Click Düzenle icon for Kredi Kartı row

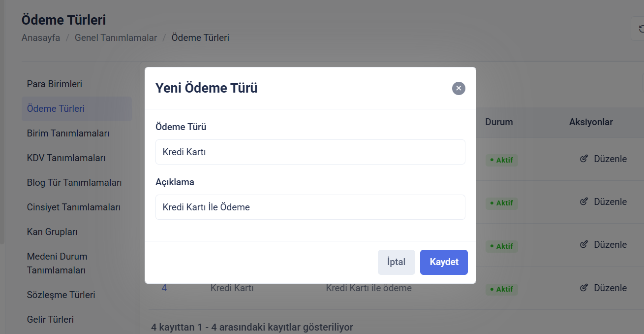tap(584, 288)
